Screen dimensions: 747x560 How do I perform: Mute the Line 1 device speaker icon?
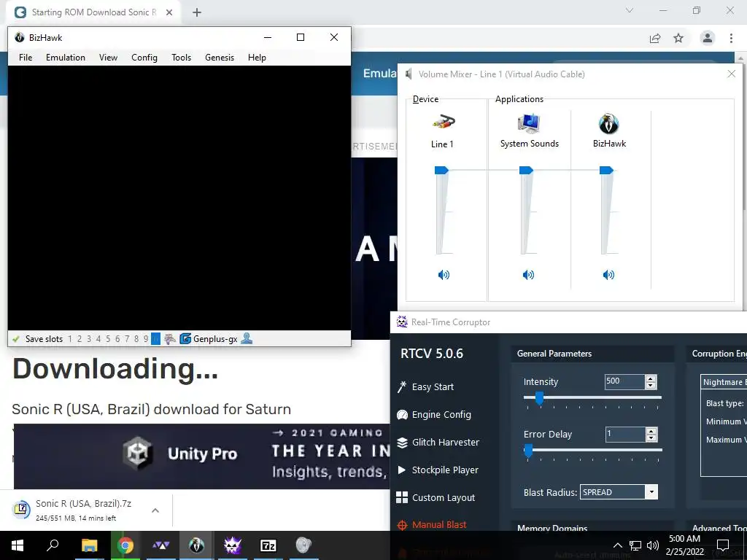444,275
